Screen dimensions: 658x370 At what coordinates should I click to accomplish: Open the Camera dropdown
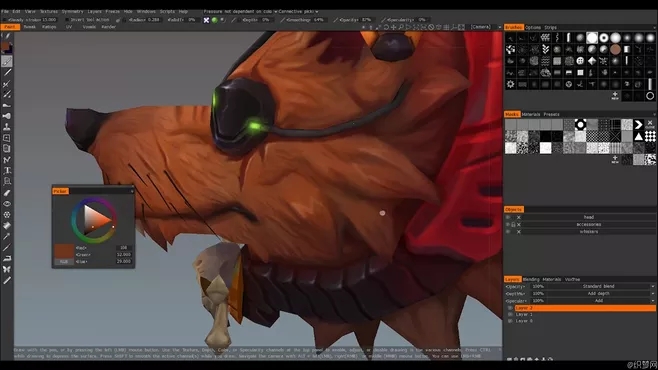[485, 27]
